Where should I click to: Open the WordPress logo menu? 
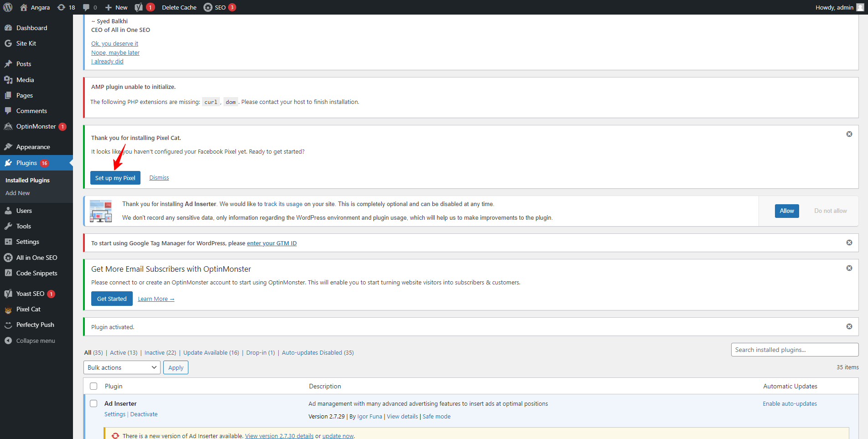click(x=8, y=7)
